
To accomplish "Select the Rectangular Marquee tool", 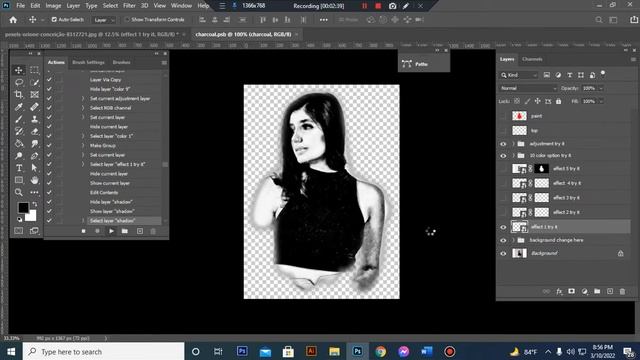I will click(x=34, y=70).
